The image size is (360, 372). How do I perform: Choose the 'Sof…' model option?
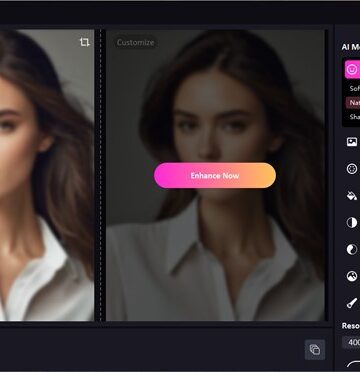[x=354, y=89]
